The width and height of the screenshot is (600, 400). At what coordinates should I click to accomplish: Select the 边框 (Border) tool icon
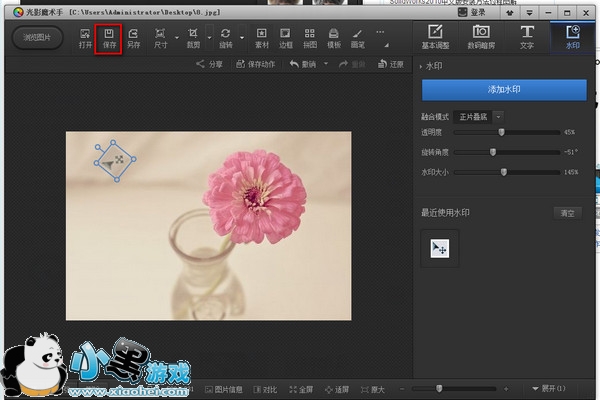[x=286, y=38]
